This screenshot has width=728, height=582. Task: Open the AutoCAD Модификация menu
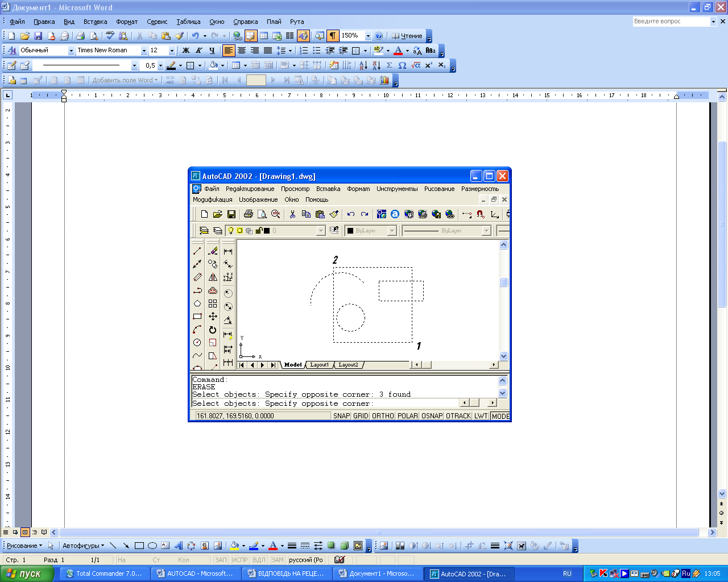(x=212, y=199)
